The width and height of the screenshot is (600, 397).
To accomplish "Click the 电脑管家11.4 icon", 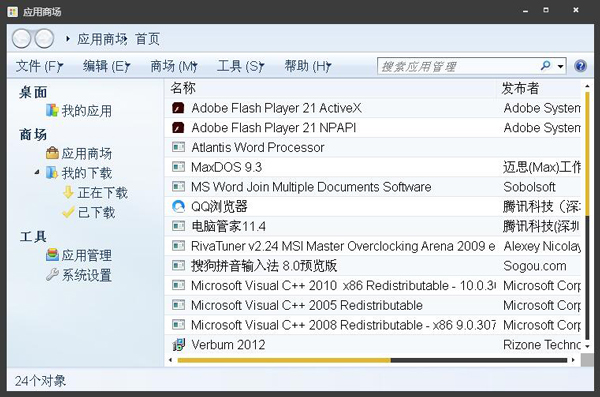I will point(178,226).
